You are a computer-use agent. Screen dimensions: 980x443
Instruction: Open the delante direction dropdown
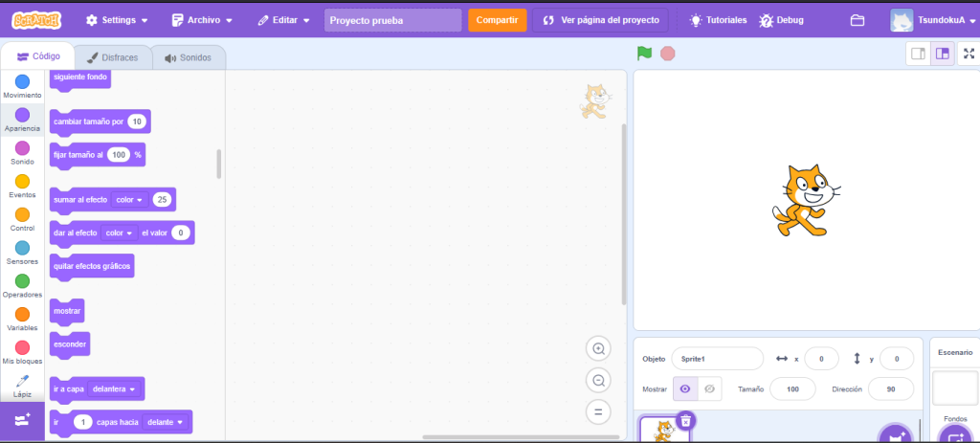click(166, 422)
